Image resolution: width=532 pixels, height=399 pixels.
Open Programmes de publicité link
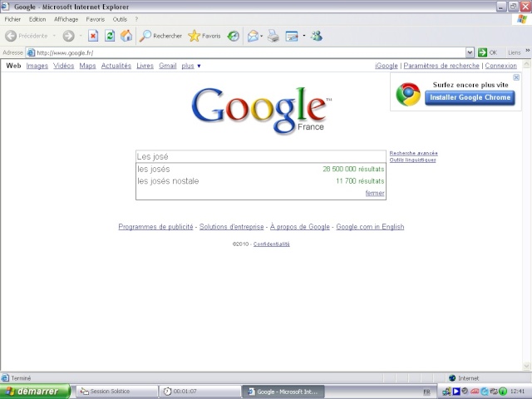(155, 227)
